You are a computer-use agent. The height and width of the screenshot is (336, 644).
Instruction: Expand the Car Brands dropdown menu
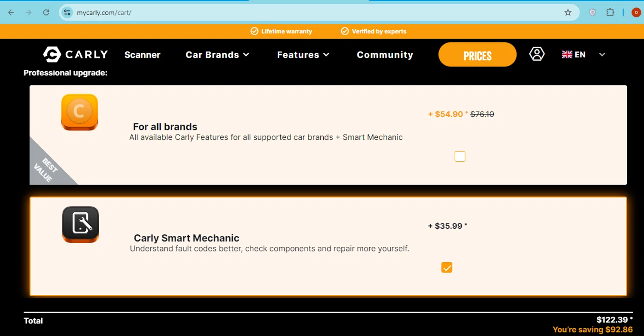(217, 54)
